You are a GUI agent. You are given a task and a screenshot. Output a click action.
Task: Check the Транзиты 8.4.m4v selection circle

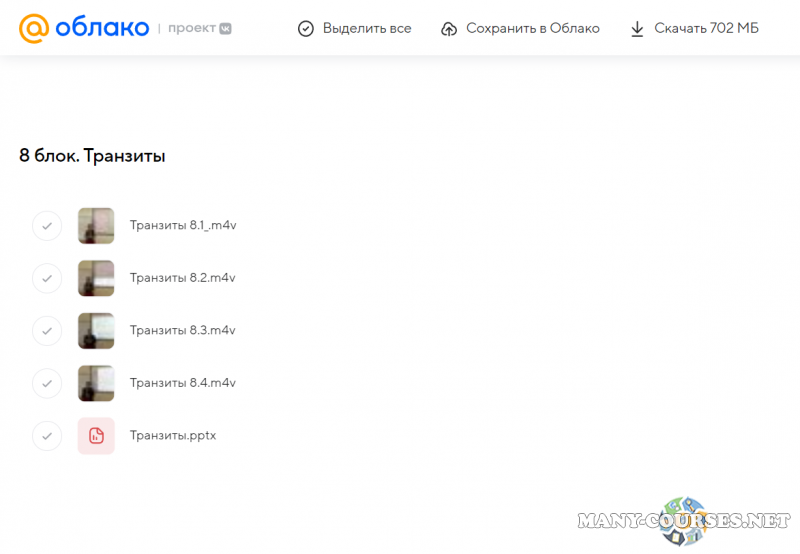[47, 383]
